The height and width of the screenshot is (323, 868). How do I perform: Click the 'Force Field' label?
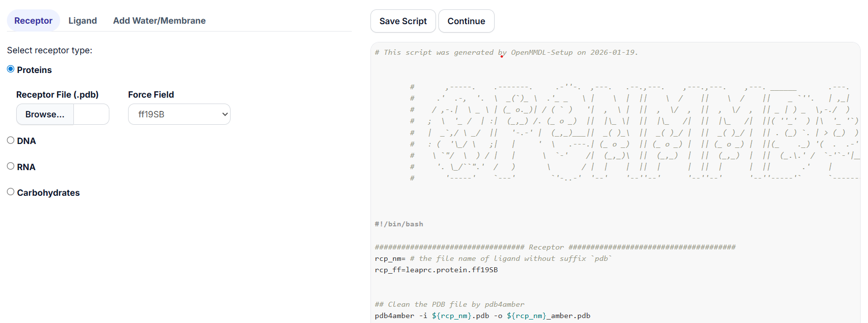point(151,95)
